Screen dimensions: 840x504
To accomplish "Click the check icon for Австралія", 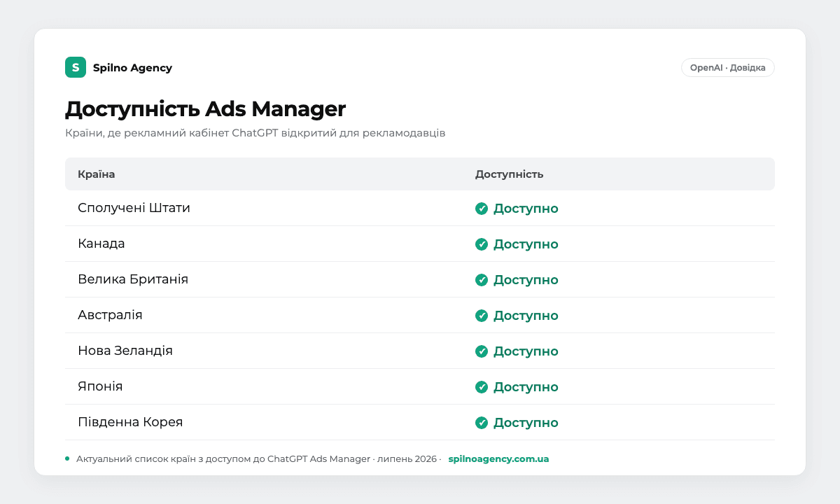I will click(x=482, y=316).
